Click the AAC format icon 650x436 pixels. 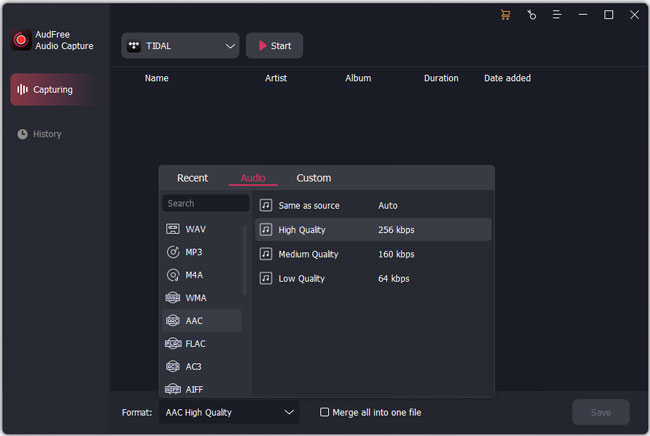pyautogui.click(x=172, y=320)
